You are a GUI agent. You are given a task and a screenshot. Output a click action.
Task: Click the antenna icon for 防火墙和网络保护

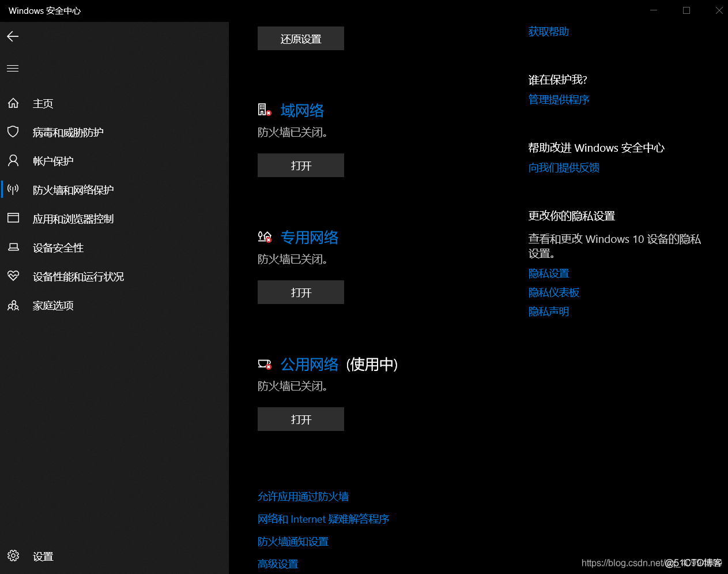pos(13,189)
